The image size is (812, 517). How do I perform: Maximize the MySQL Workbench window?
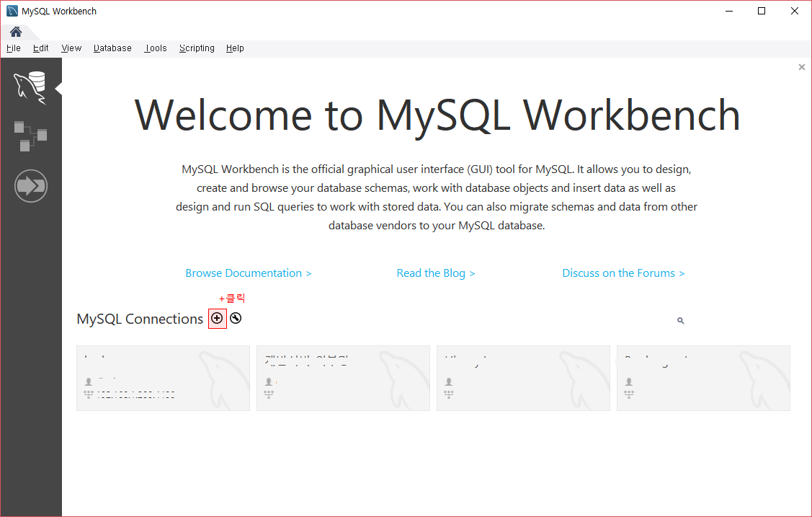click(x=762, y=11)
